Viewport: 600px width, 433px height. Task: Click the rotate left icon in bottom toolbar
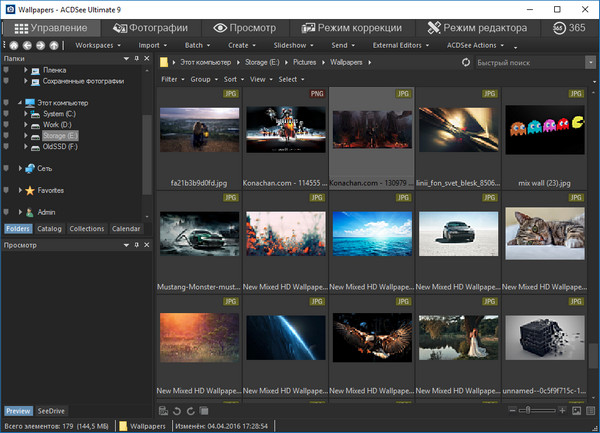177,410
